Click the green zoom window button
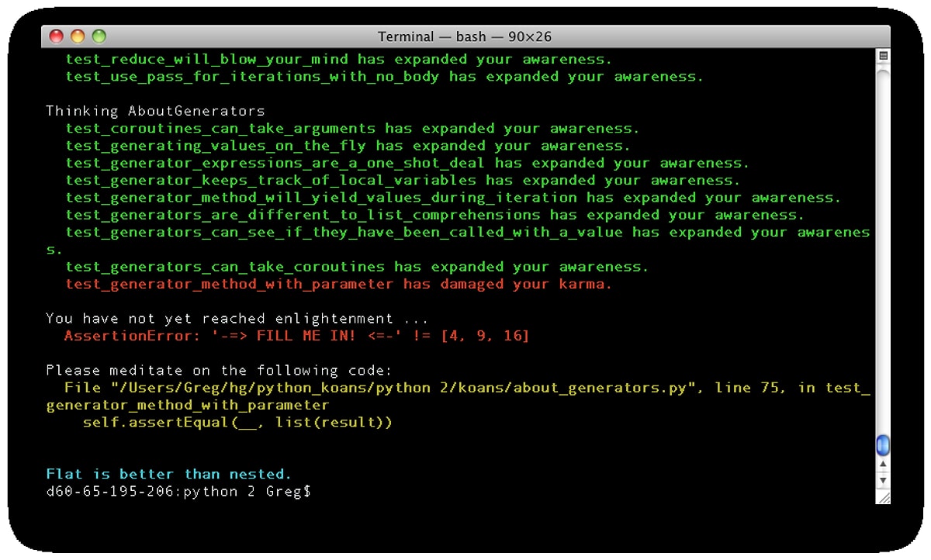Screen dimensions: 931x560 (99, 36)
